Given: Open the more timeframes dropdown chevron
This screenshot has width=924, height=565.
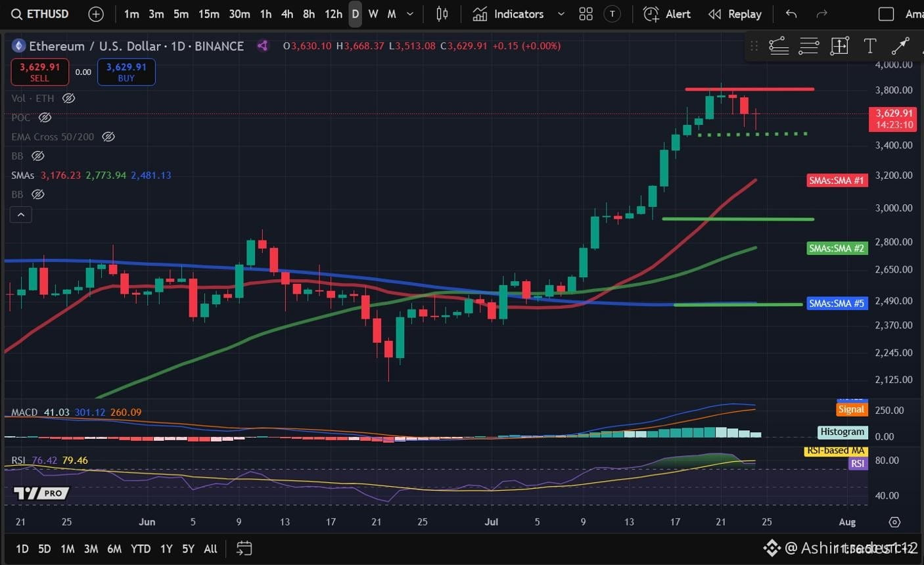Looking at the screenshot, I should click(x=410, y=14).
